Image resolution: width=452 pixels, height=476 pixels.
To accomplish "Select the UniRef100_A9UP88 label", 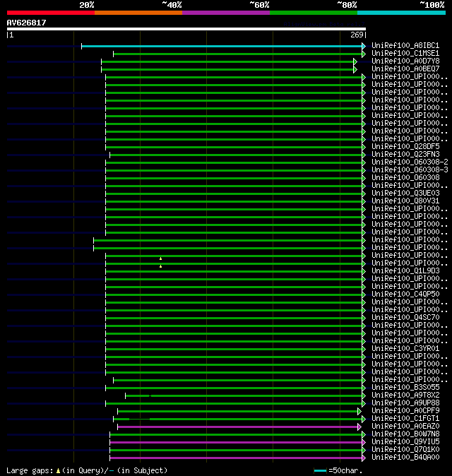I will tap(405, 403).
